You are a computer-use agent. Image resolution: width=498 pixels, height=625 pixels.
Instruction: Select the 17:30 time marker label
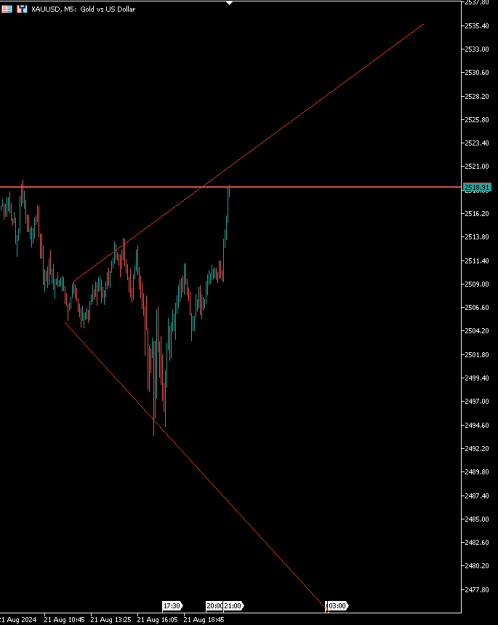(x=171, y=606)
